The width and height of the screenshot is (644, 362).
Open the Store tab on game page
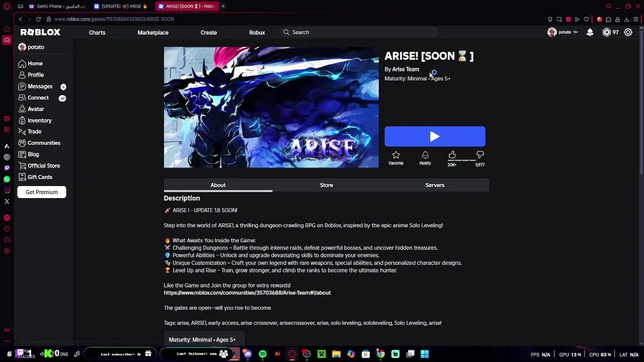tap(327, 185)
